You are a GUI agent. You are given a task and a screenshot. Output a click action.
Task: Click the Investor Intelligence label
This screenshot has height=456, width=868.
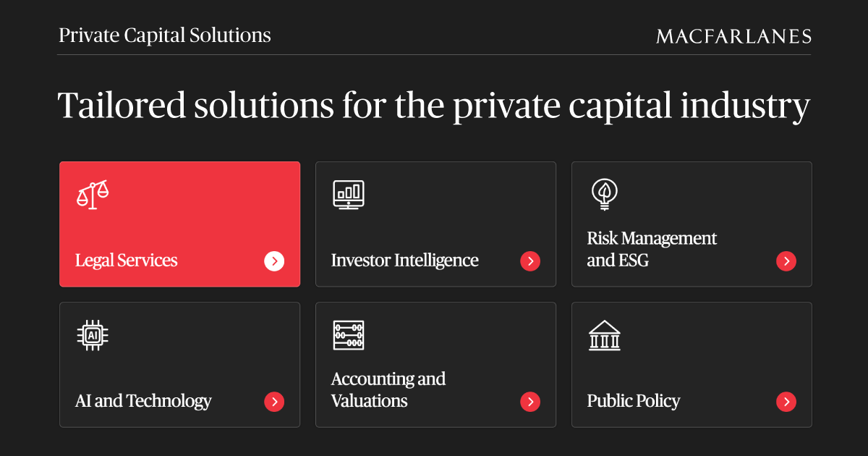(x=404, y=261)
